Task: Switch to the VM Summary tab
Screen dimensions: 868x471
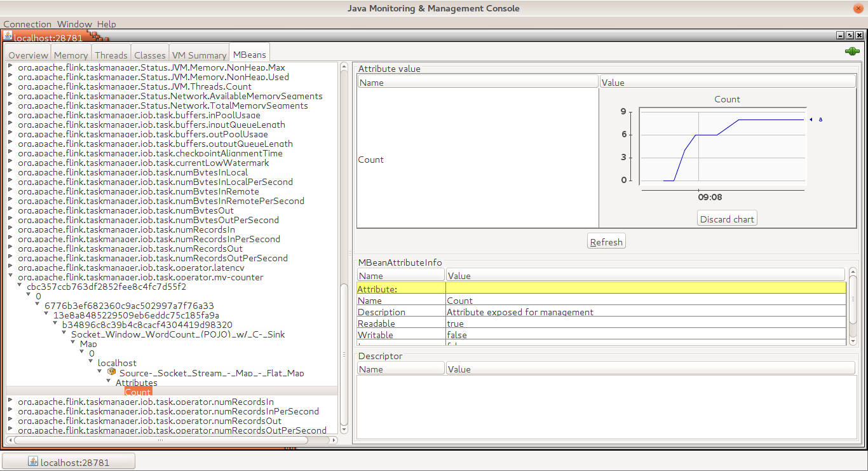Action: click(x=199, y=55)
